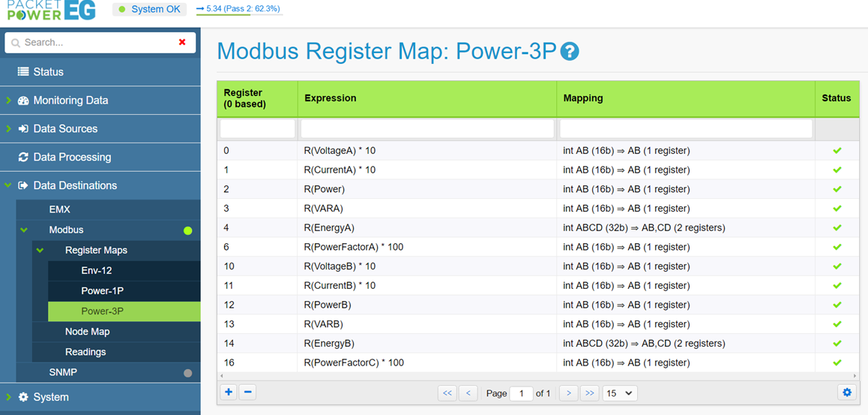Add a new register row with plus
The width and height of the screenshot is (868, 415).
click(229, 392)
